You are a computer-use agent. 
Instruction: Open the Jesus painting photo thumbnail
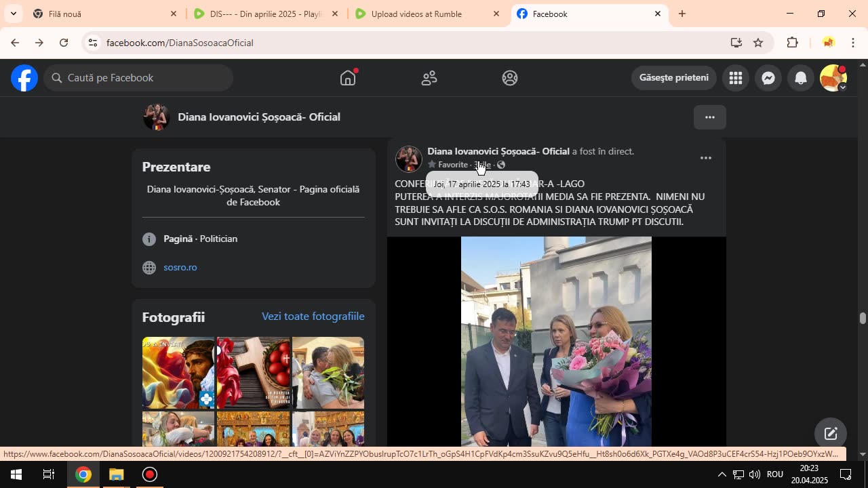tap(178, 373)
